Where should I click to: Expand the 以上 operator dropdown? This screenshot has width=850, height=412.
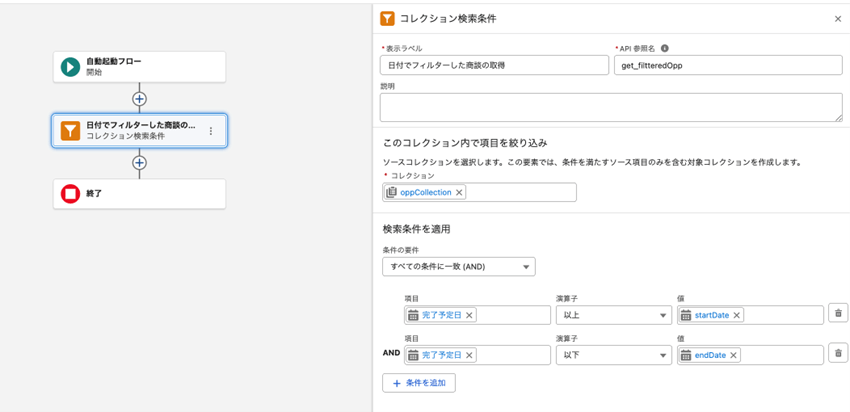pos(612,315)
